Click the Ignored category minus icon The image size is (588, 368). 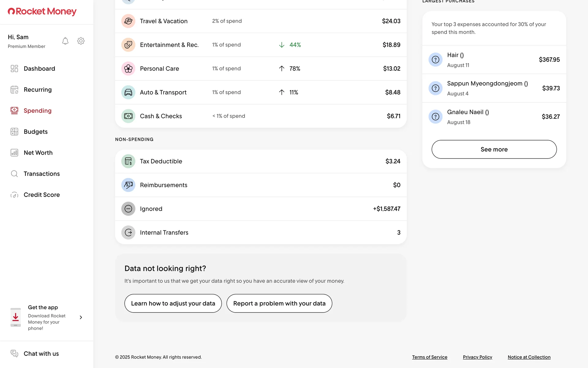coord(128,209)
